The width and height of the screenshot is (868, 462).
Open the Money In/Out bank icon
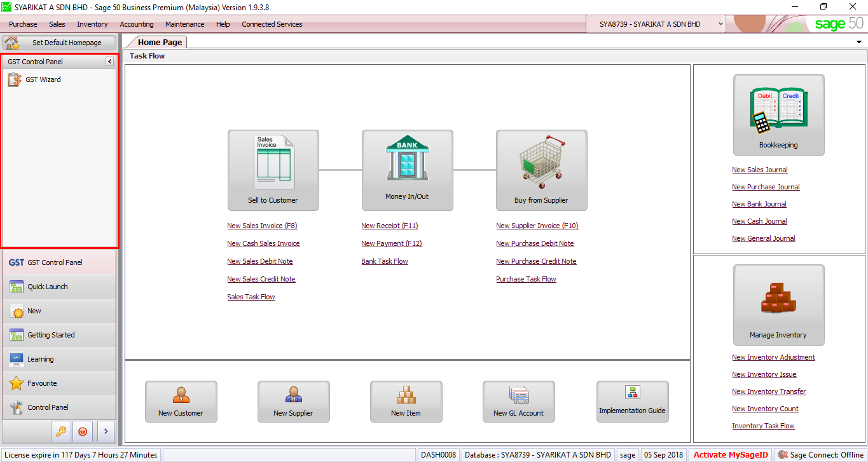point(407,170)
